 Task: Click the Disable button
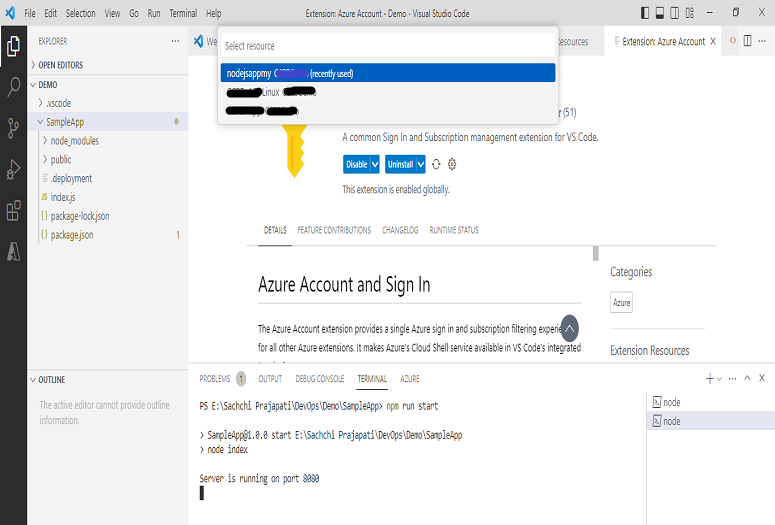(356, 164)
